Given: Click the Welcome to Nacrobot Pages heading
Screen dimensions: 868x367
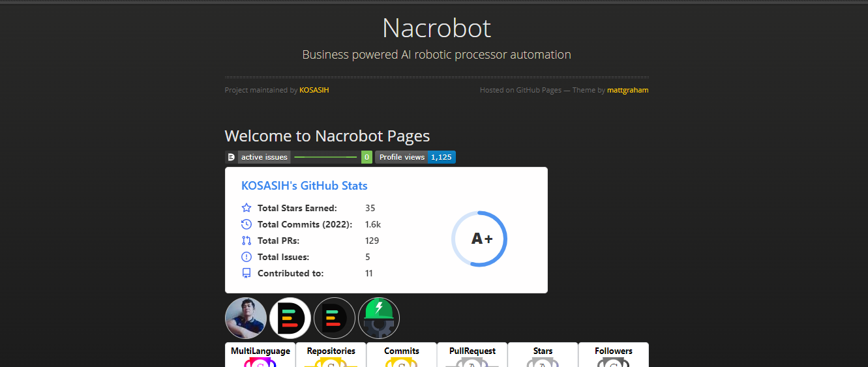Looking at the screenshot, I should click(327, 136).
